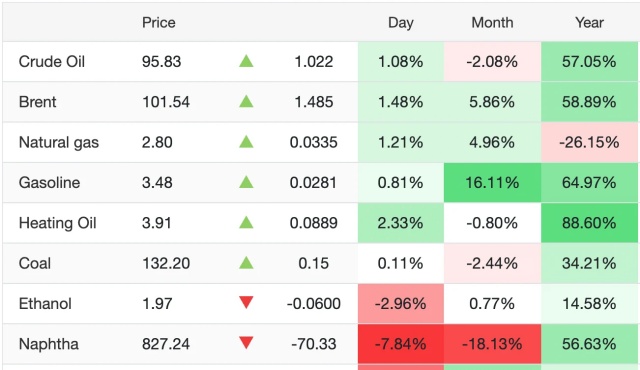Screen dimensions: 640x370
Task: Sort by the Year column header
Action: pos(589,22)
